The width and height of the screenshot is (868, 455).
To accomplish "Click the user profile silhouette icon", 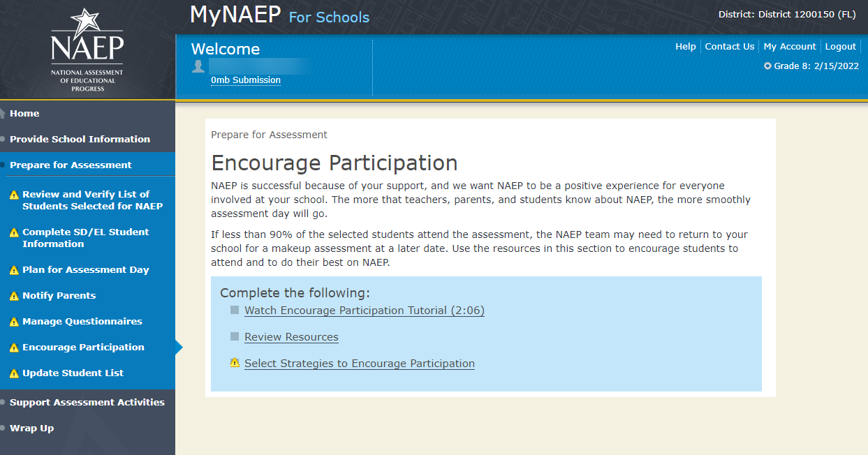I will point(198,66).
